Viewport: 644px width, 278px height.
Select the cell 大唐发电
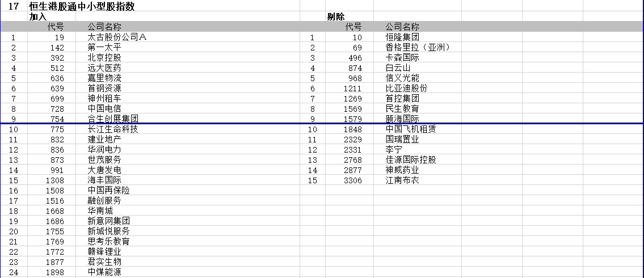[x=104, y=170]
